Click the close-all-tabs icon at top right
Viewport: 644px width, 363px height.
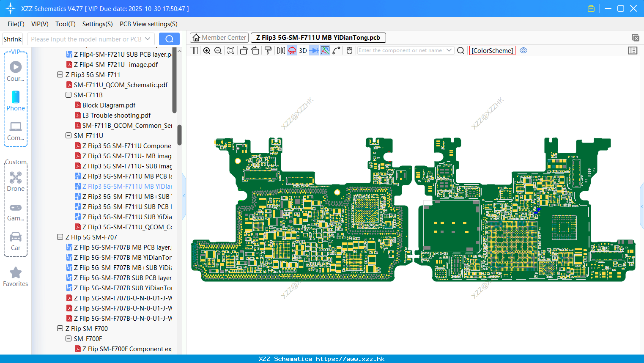[x=636, y=38]
